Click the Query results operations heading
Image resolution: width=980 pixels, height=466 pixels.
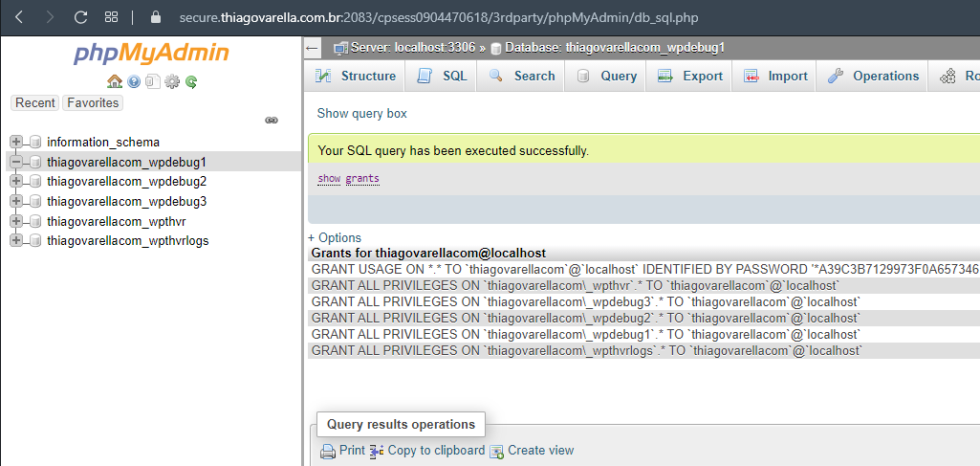click(x=401, y=425)
